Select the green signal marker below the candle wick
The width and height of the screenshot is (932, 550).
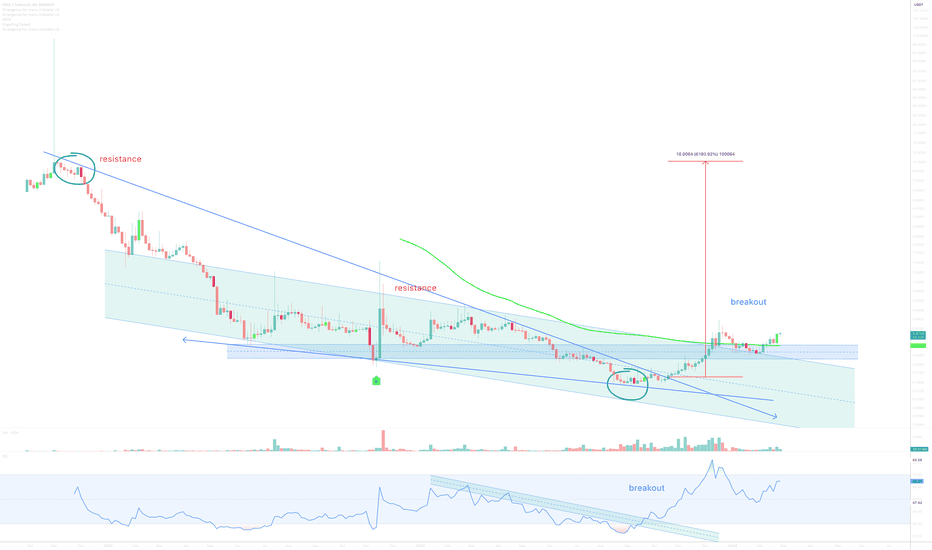click(376, 381)
